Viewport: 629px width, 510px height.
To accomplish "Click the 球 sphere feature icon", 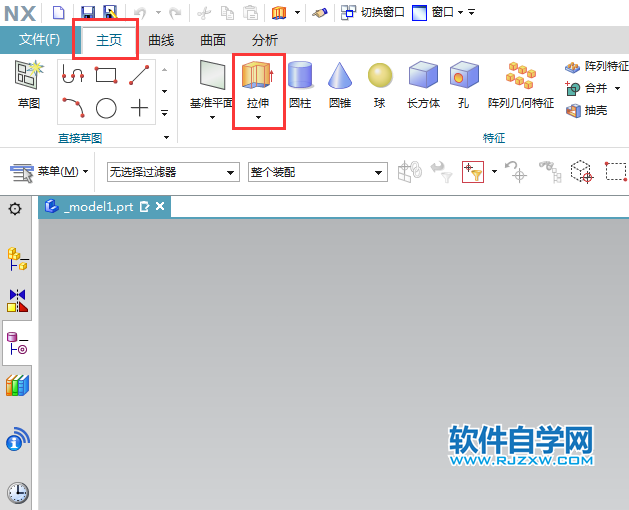I will pos(380,78).
